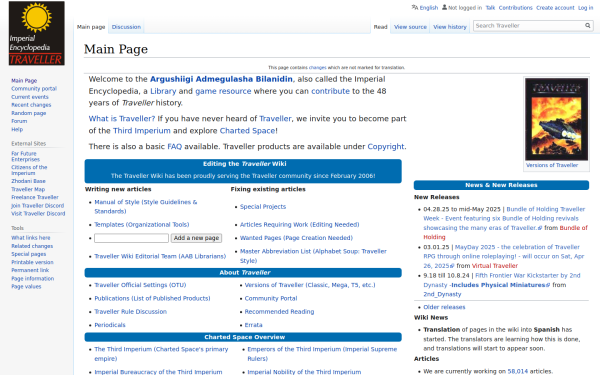Click the user icon beside Not logged in
This screenshot has width=600, height=375.
[x=444, y=7]
